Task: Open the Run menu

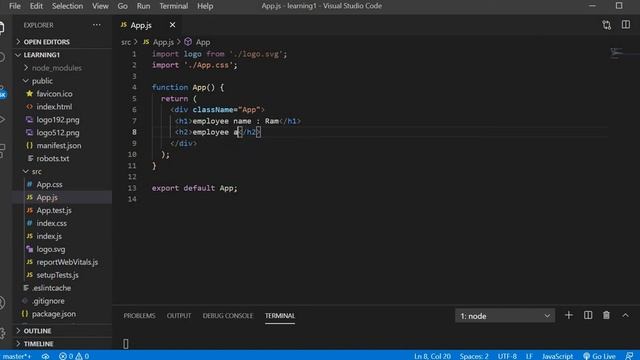Action: [143, 6]
